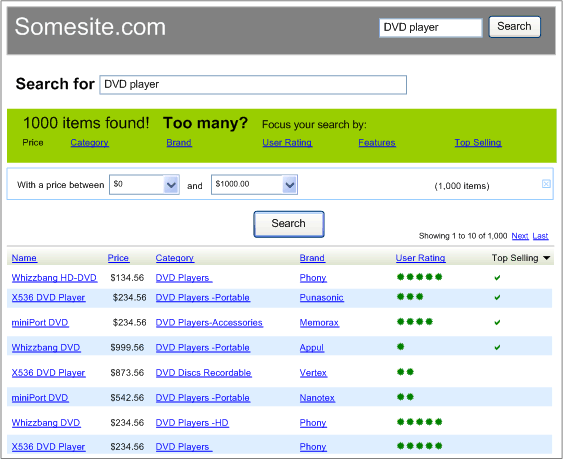Viewport: 563px width, 459px height.
Task: Click the Search button below the price filter
Action: tap(289, 224)
